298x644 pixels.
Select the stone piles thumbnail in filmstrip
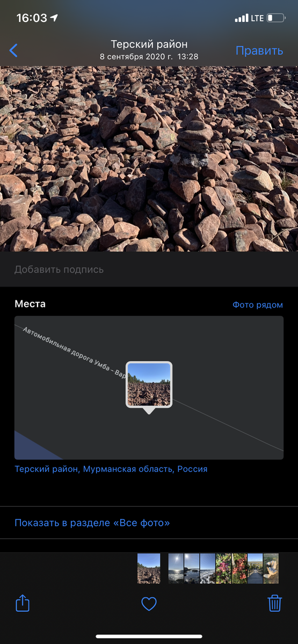point(149,568)
